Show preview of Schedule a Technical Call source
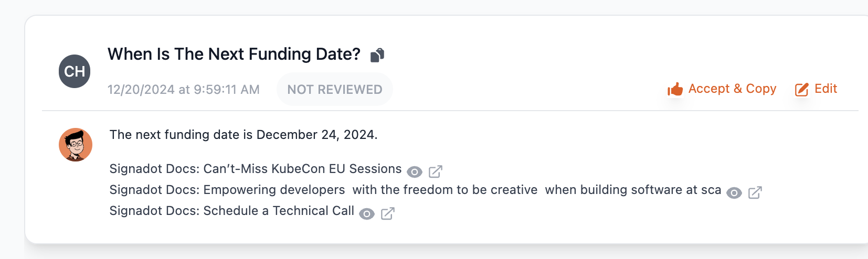 coord(367,214)
